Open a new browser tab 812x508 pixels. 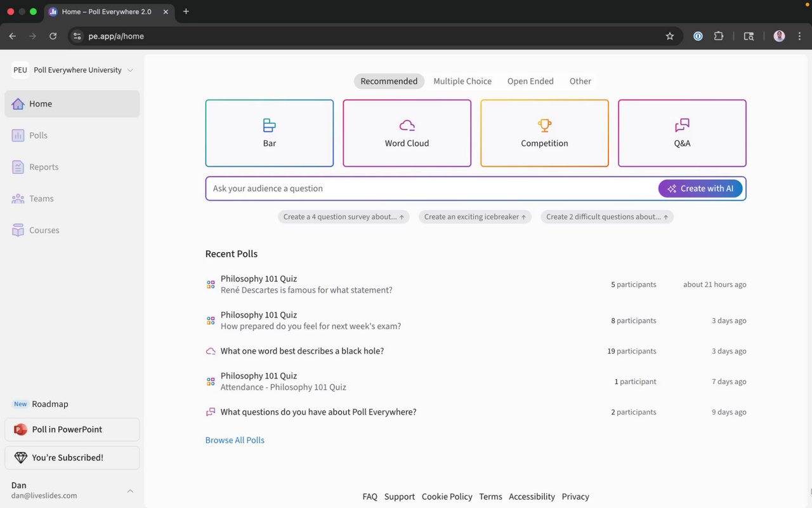[x=186, y=11]
